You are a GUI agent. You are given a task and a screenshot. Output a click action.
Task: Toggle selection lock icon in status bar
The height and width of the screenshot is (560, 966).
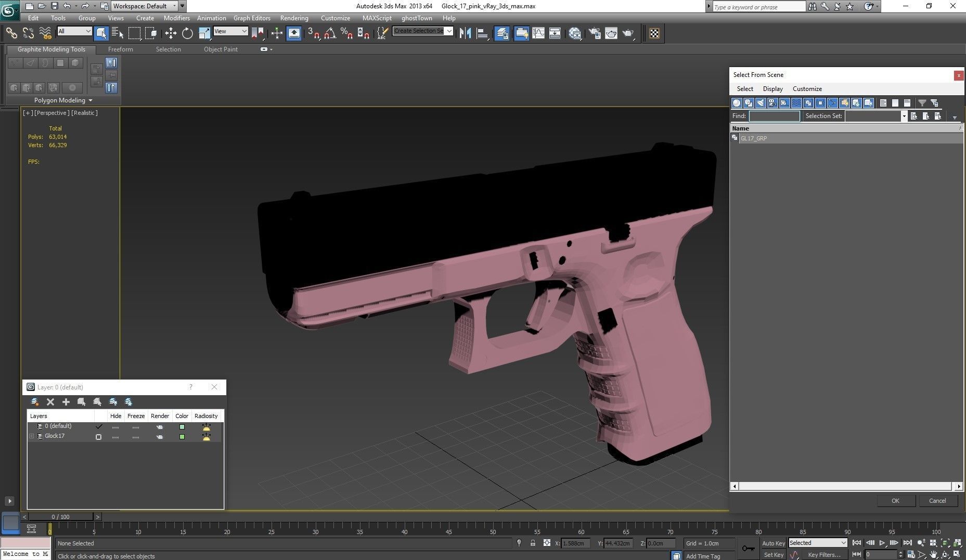[x=533, y=543]
